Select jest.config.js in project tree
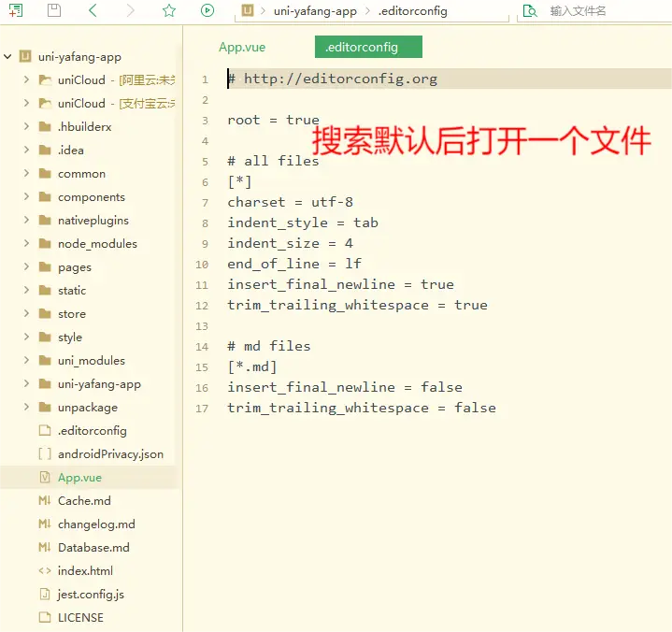 point(91,595)
